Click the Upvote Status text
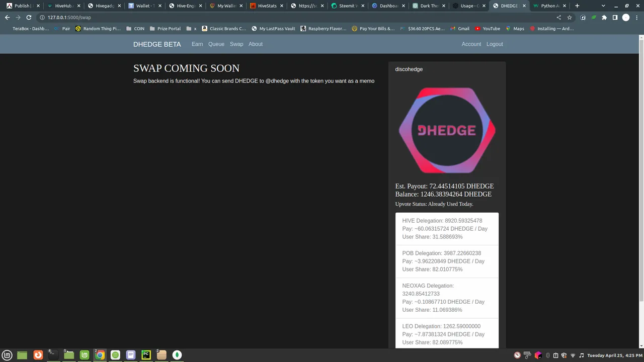 point(434,204)
